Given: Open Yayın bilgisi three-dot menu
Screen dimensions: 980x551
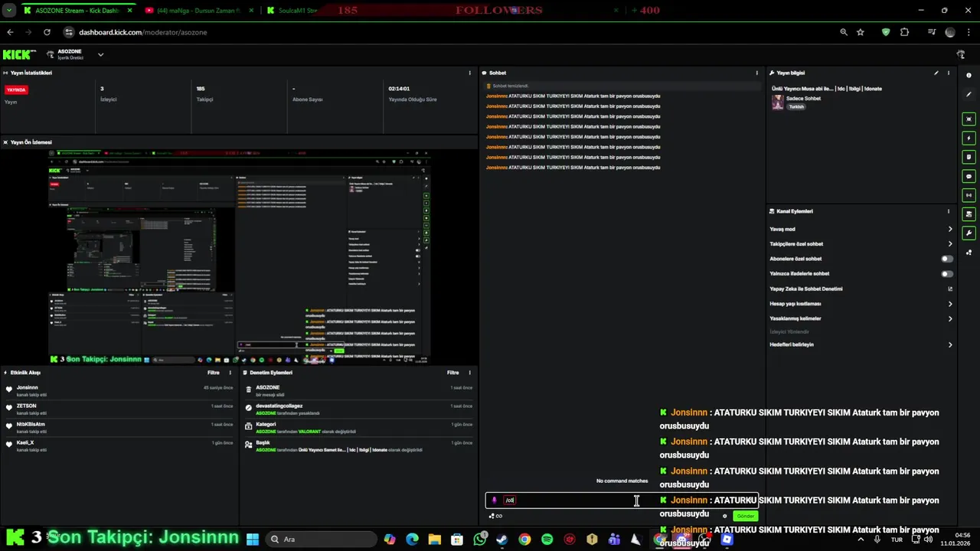Looking at the screenshot, I should (x=949, y=73).
